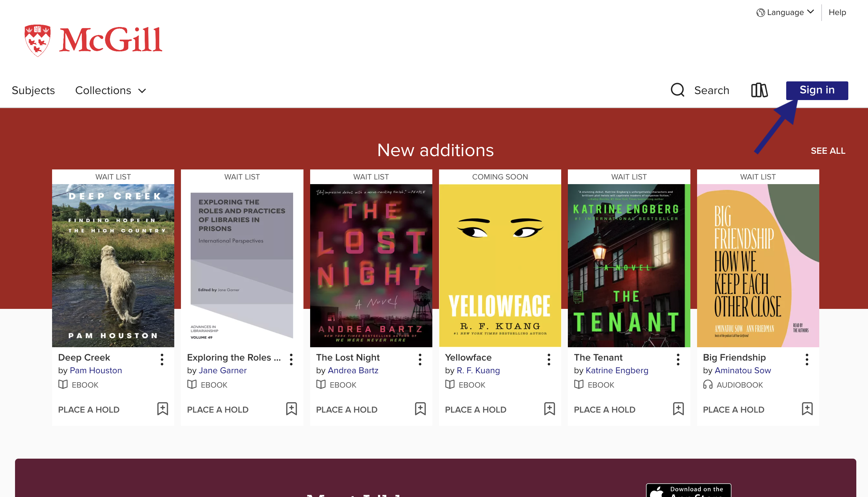
Task: Add Deep Creek to wish list bookmark
Action: (163, 409)
